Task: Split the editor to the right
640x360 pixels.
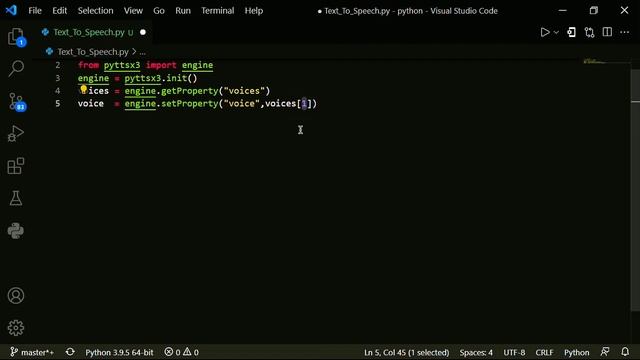Action: click(x=607, y=32)
